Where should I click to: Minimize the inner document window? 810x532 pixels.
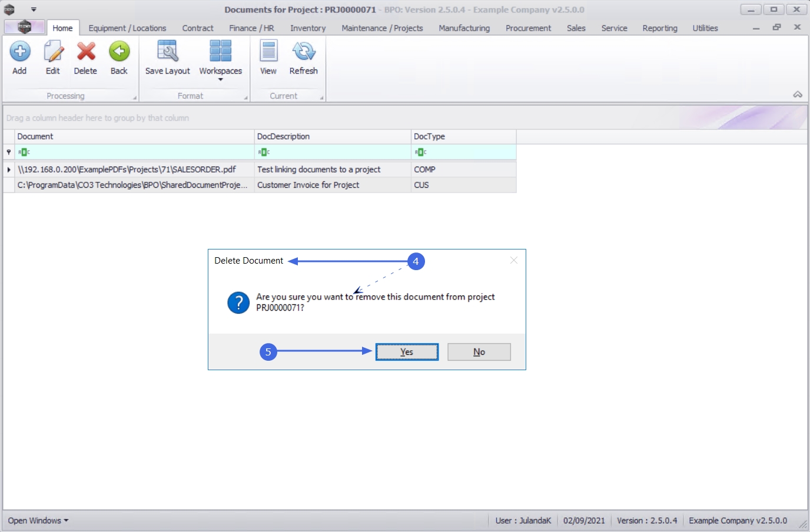[756, 28]
